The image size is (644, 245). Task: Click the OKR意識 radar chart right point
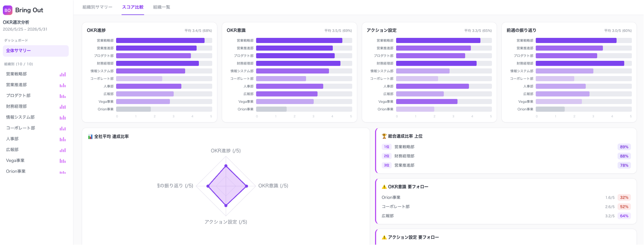tap(247, 186)
